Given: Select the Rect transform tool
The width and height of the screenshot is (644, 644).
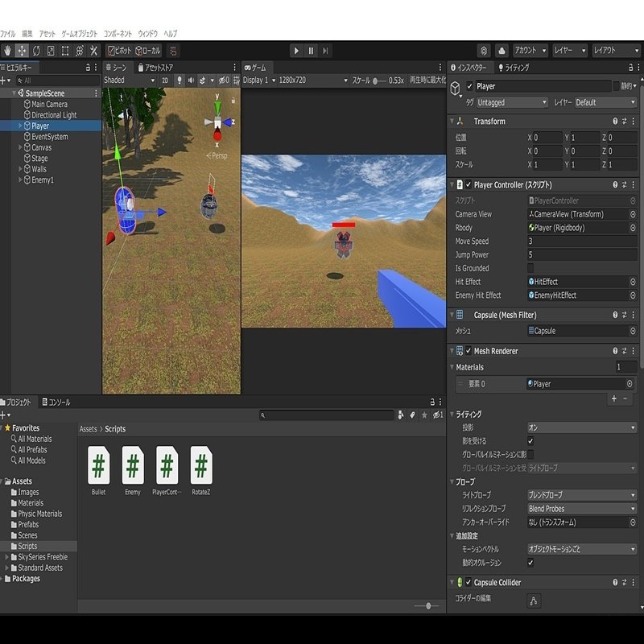Looking at the screenshot, I should coord(65,51).
